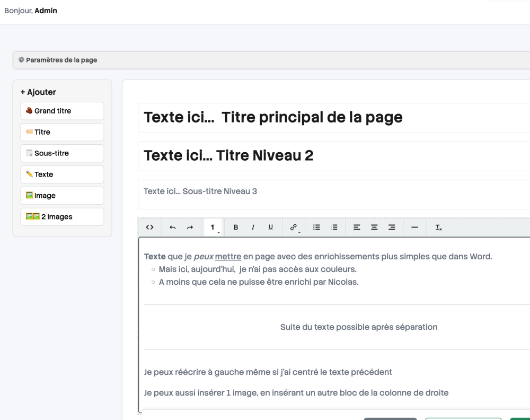530x420 pixels.
Task: Open the paragraph format dropdown
Action: tap(214, 227)
